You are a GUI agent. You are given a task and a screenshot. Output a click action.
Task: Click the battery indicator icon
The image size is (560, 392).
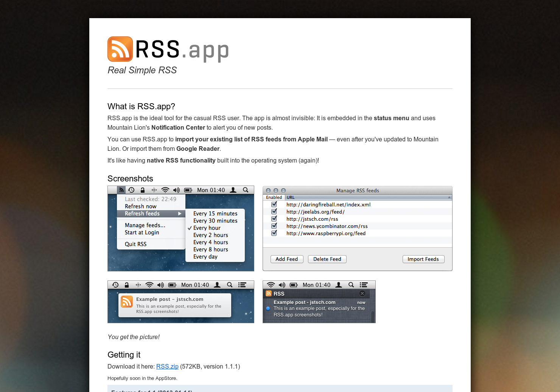coord(188,190)
